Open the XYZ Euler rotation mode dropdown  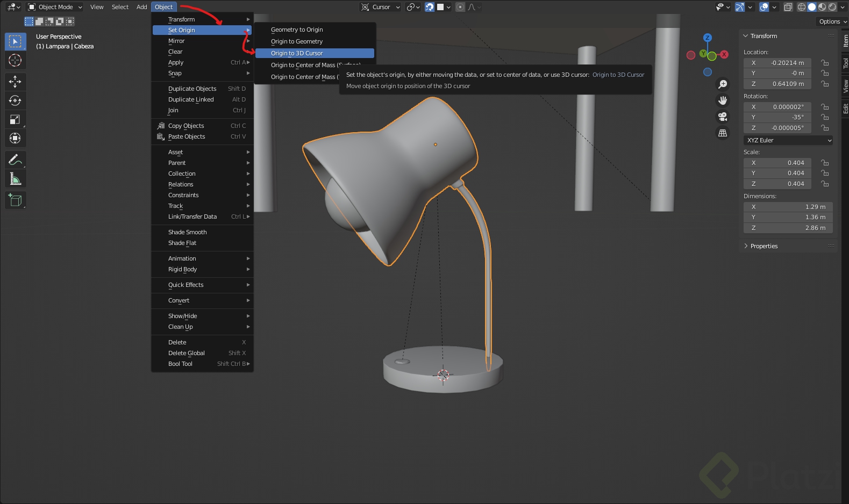(x=788, y=140)
